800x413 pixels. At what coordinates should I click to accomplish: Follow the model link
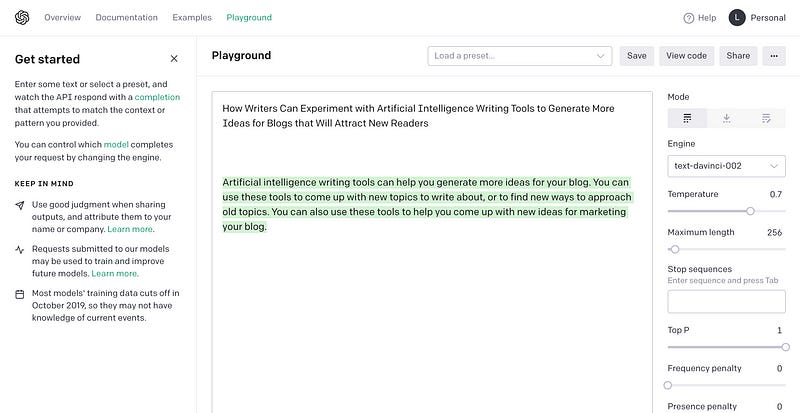[116, 144]
